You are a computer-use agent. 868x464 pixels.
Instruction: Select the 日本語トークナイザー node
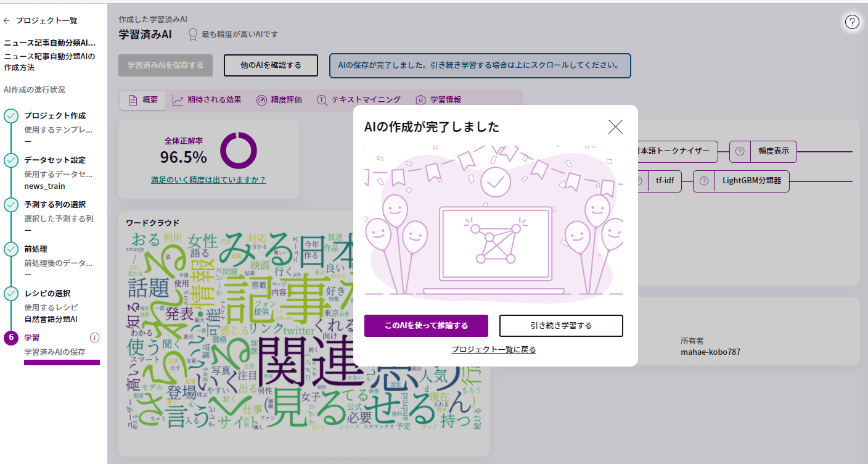click(678, 151)
